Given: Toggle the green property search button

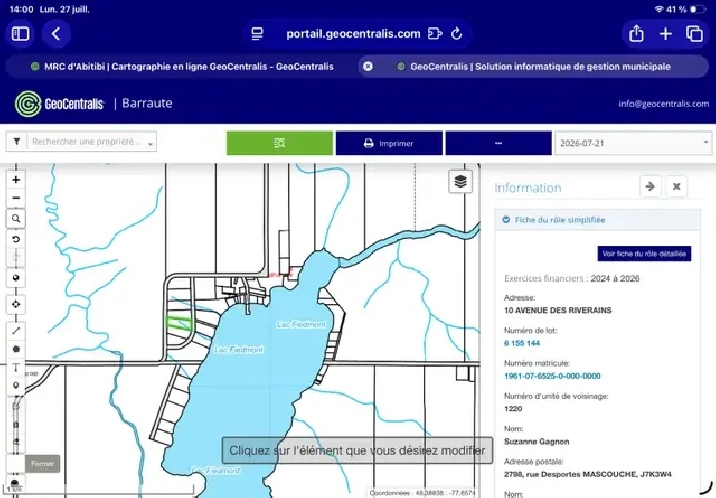Looking at the screenshot, I should (279, 143).
